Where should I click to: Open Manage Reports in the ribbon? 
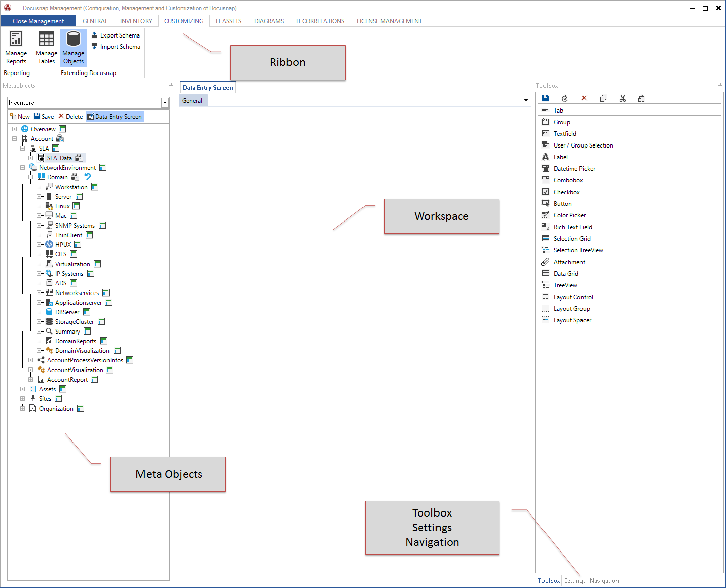click(16, 48)
